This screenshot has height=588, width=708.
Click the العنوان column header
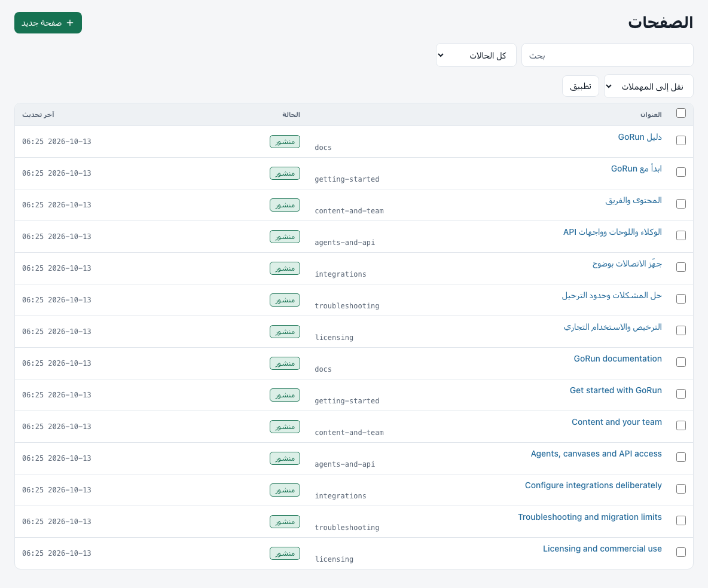point(651,115)
